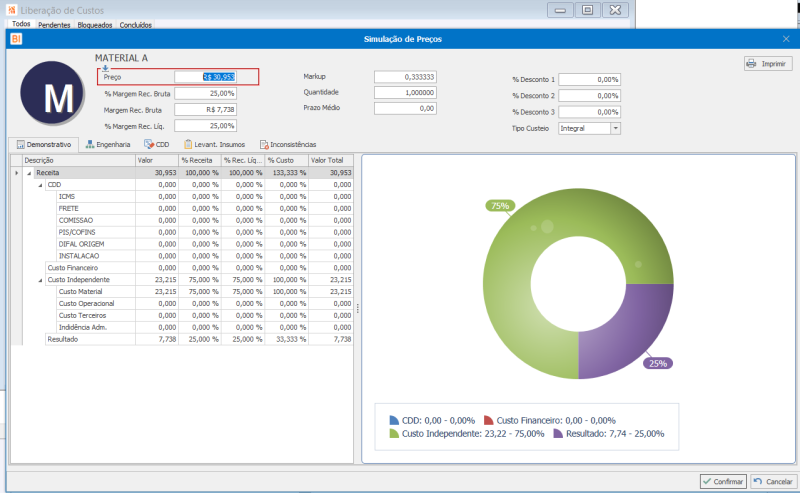
Task: Click the 75% chart label
Action: pyautogui.click(x=500, y=206)
